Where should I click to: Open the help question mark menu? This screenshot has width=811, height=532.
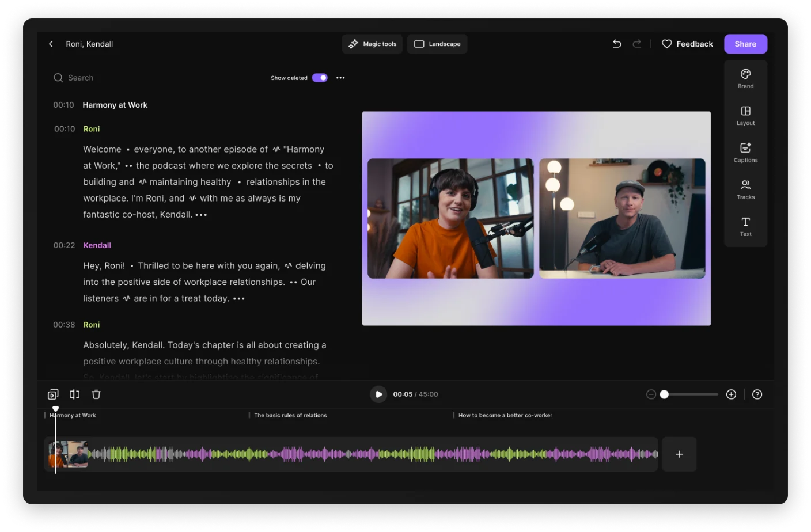point(757,394)
